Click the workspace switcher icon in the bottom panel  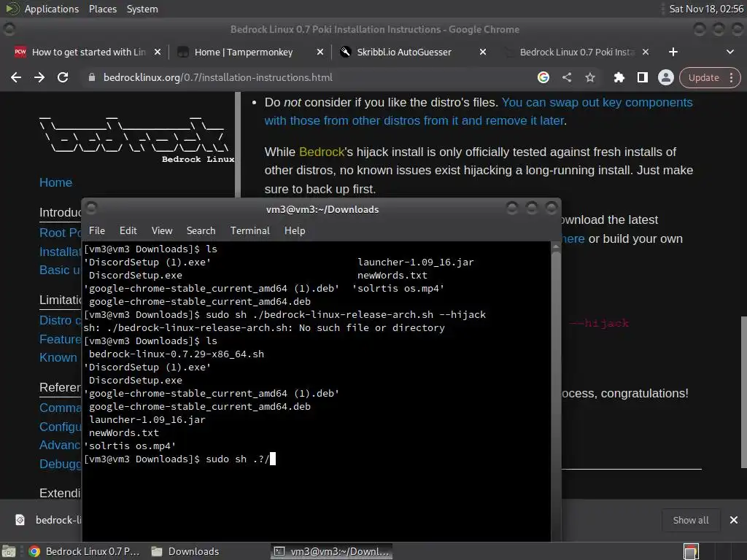coord(691,551)
